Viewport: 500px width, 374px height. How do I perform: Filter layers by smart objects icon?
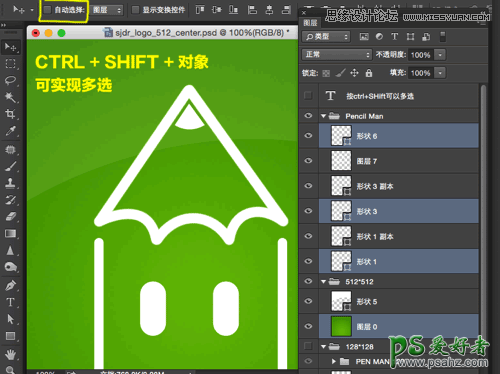coord(426,37)
